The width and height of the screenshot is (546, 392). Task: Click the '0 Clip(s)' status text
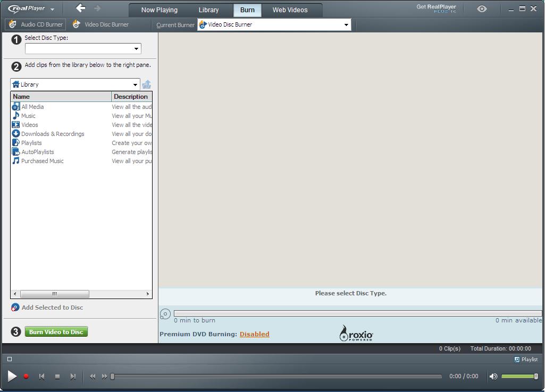click(450, 348)
